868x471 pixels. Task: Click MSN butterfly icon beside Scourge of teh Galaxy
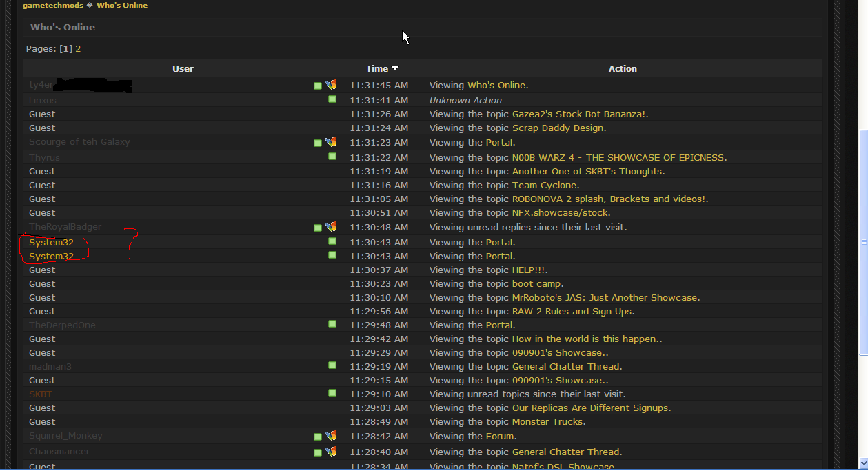click(331, 142)
